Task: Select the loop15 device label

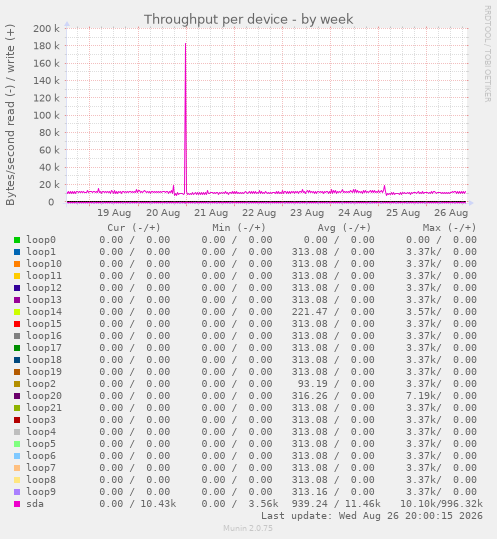Action: [x=44, y=324]
